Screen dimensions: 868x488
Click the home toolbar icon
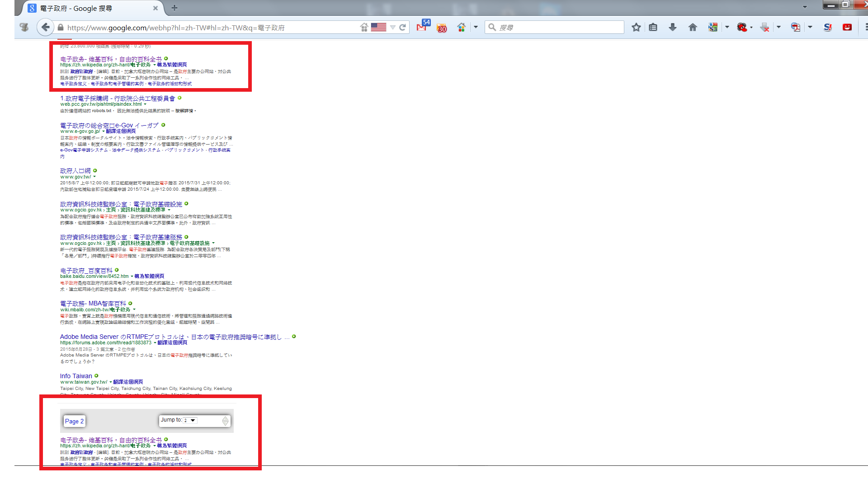[693, 28]
